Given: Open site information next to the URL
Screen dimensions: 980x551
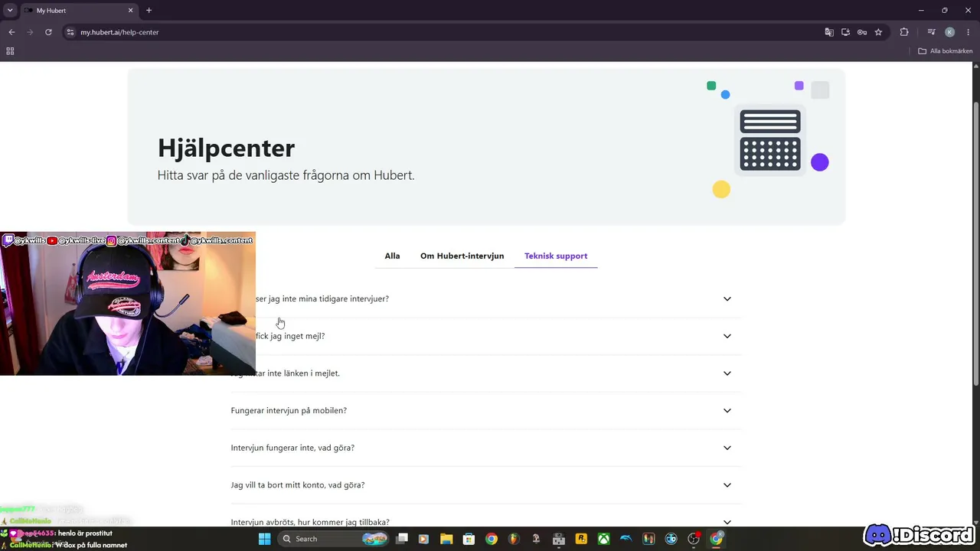Looking at the screenshot, I should click(70, 32).
